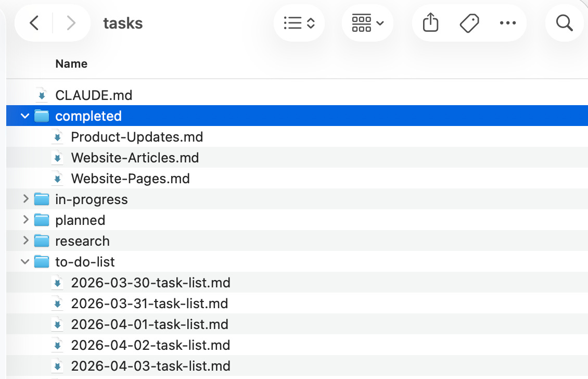Open the more actions ellipsis menu
This screenshot has height=379, width=588.
point(508,23)
